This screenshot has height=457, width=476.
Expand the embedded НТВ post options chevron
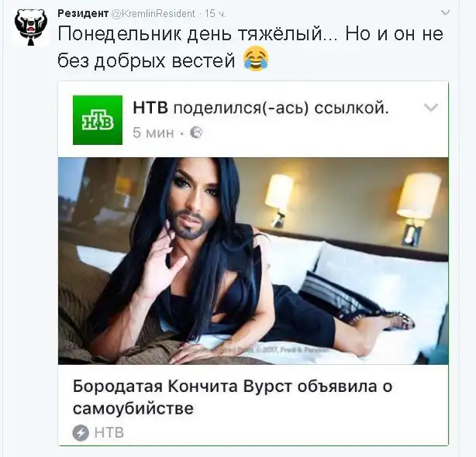(431, 108)
